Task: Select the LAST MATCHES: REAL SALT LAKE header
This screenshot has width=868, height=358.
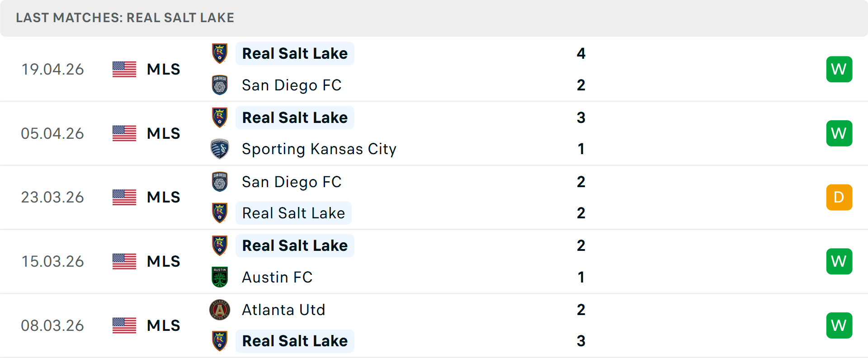Action: (125, 18)
